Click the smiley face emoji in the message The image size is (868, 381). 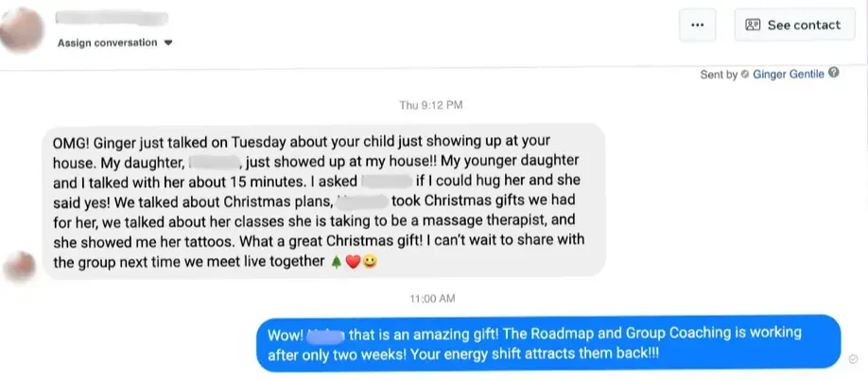[x=370, y=263]
